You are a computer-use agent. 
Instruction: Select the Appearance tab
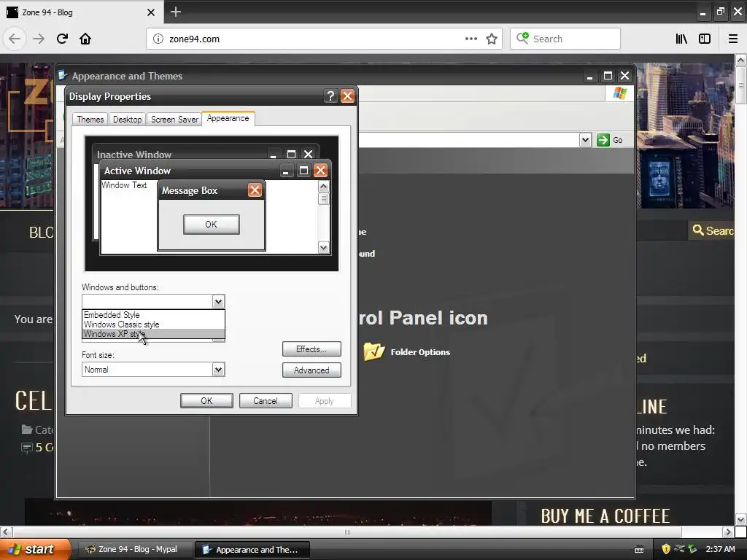click(x=228, y=118)
